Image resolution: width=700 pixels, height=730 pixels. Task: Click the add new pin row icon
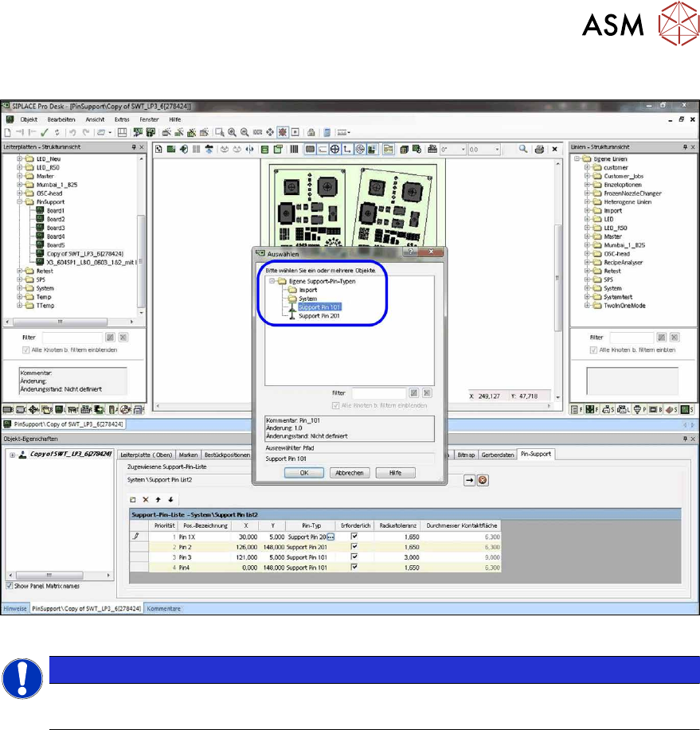[133, 500]
